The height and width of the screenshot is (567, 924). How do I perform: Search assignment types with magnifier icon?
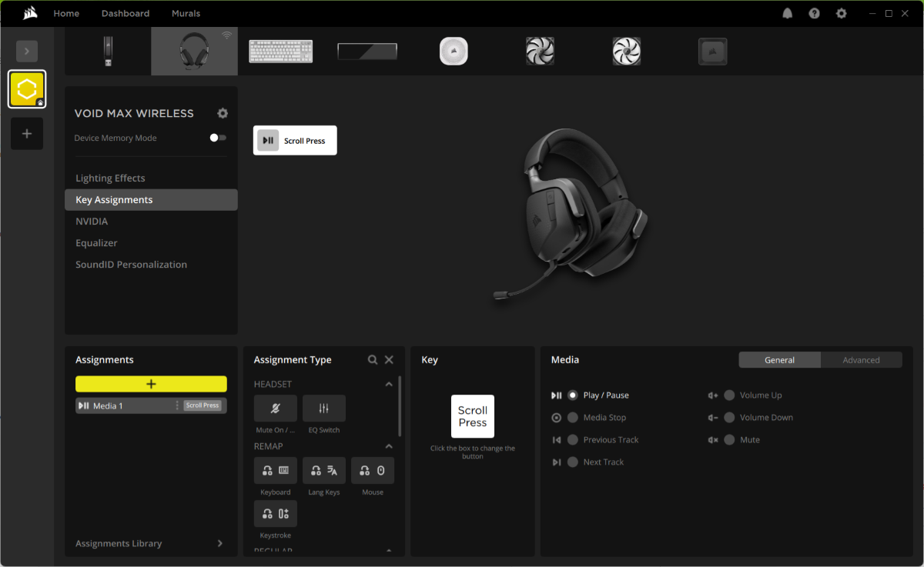373,360
